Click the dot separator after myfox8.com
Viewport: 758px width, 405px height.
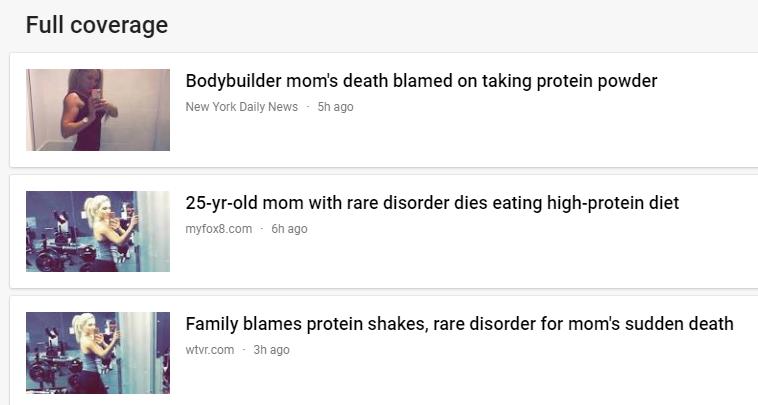click(x=262, y=229)
